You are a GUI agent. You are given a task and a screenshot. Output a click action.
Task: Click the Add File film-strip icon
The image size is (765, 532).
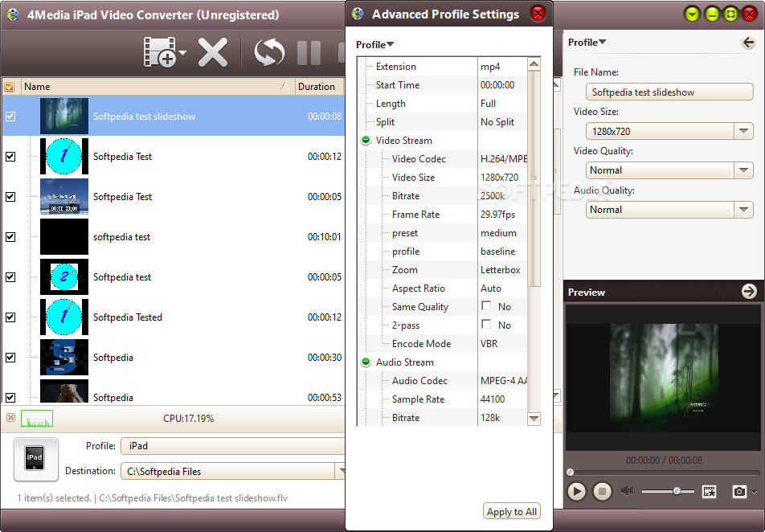(159, 51)
